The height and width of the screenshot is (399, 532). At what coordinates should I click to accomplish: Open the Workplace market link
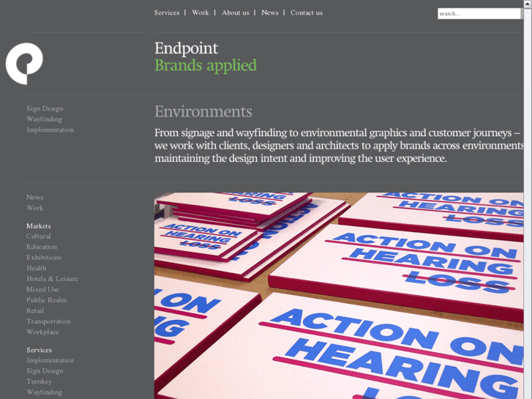(x=42, y=332)
